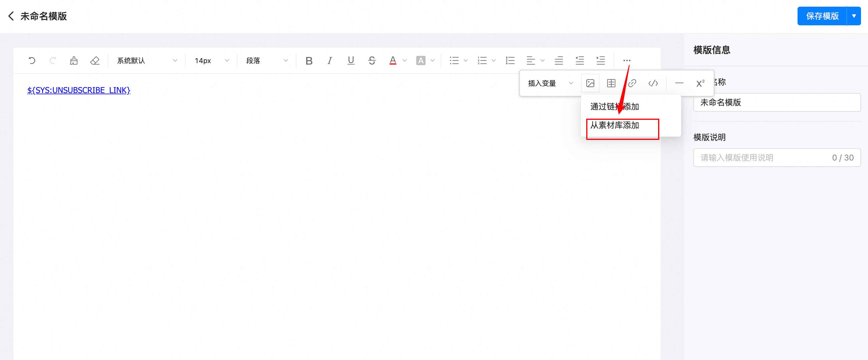Click the format painter icon
This screenshot has height=360, width=868.
73,60
